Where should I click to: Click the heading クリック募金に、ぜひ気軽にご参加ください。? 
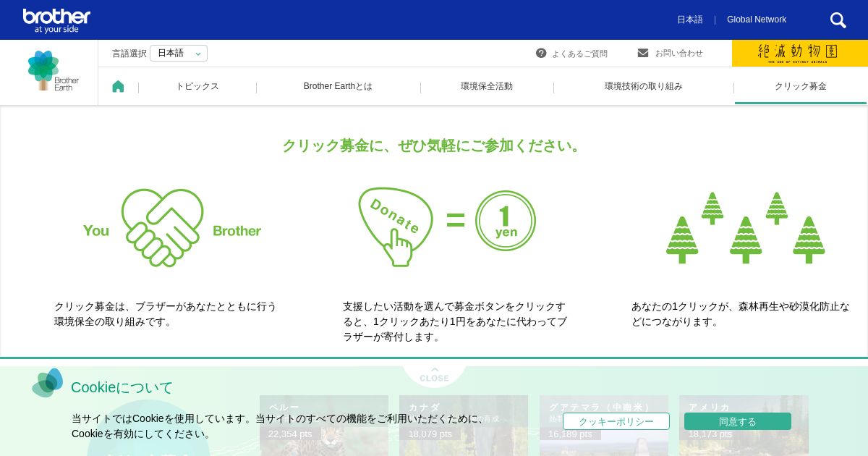coord(434,145)
